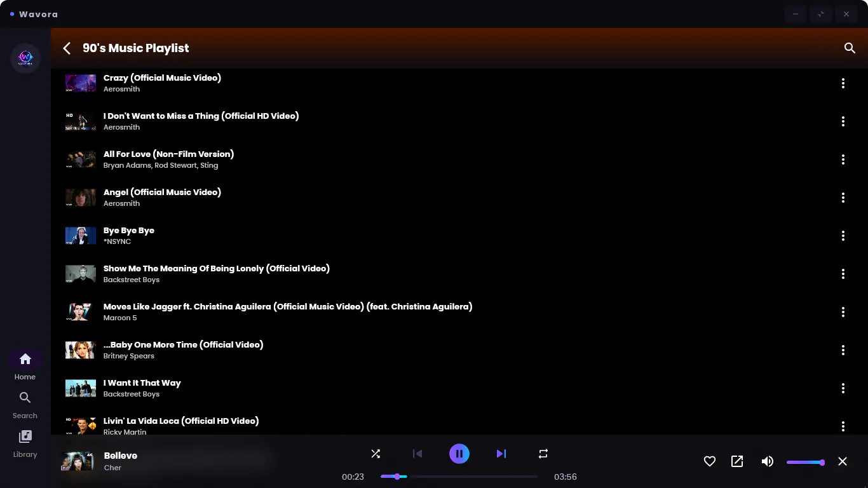Click artist name *NSYNC

pos(117,241)
